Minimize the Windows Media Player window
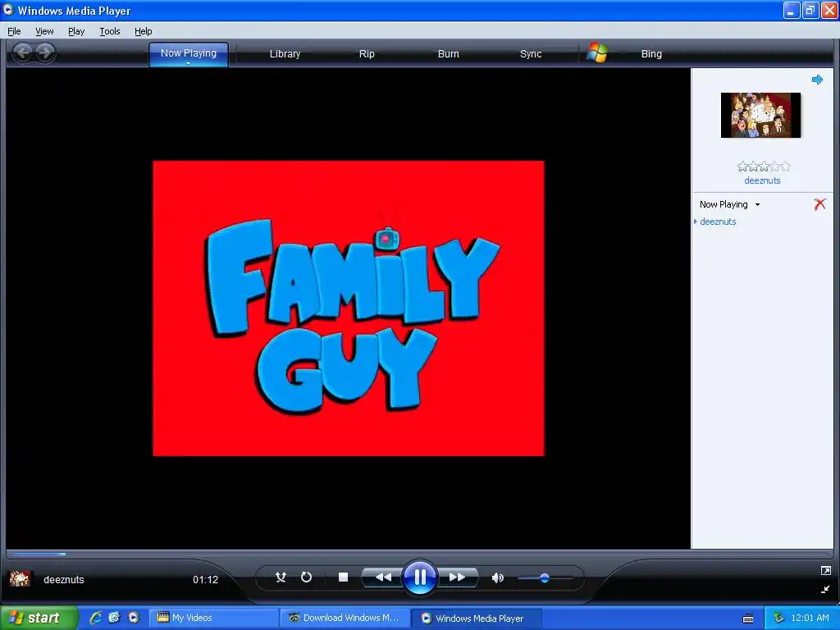 [x=792, y=10]
